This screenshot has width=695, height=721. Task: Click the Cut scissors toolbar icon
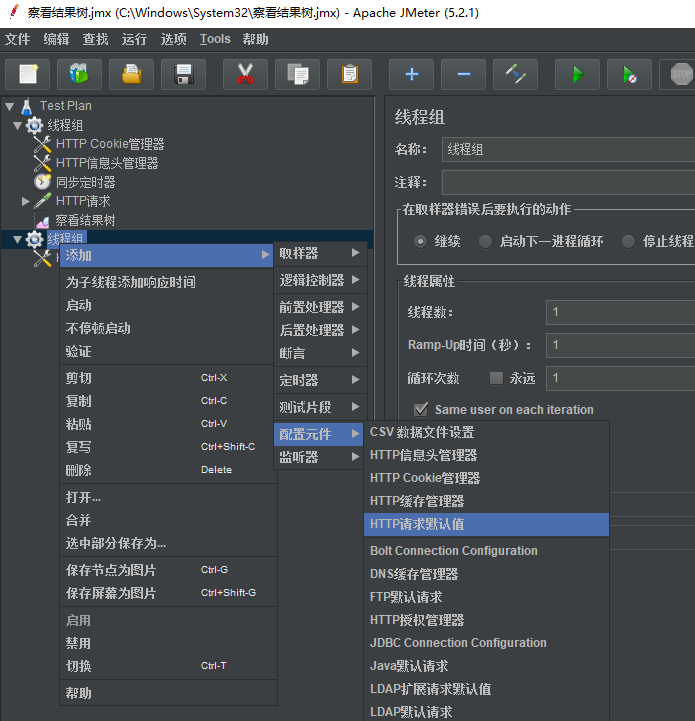tap(245, 74)
